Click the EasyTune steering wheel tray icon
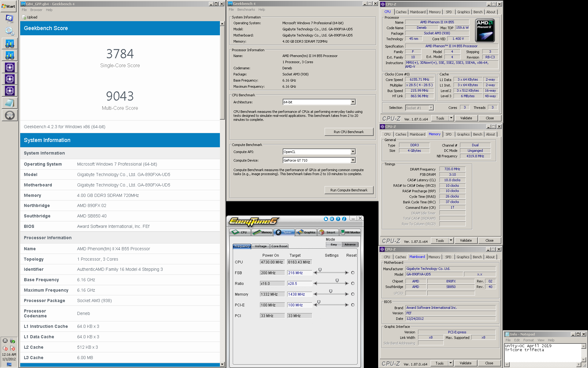588x368 pixels. tap(5, 341)
